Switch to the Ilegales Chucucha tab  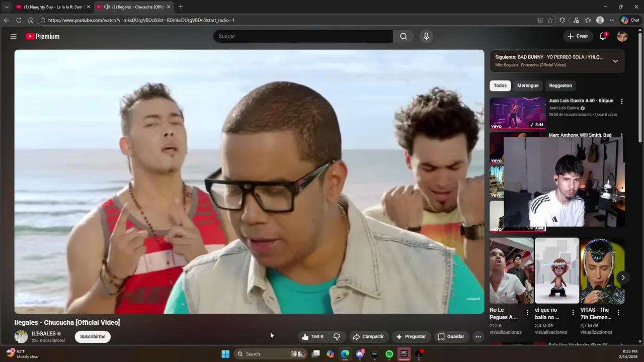(x=133, y=7)
